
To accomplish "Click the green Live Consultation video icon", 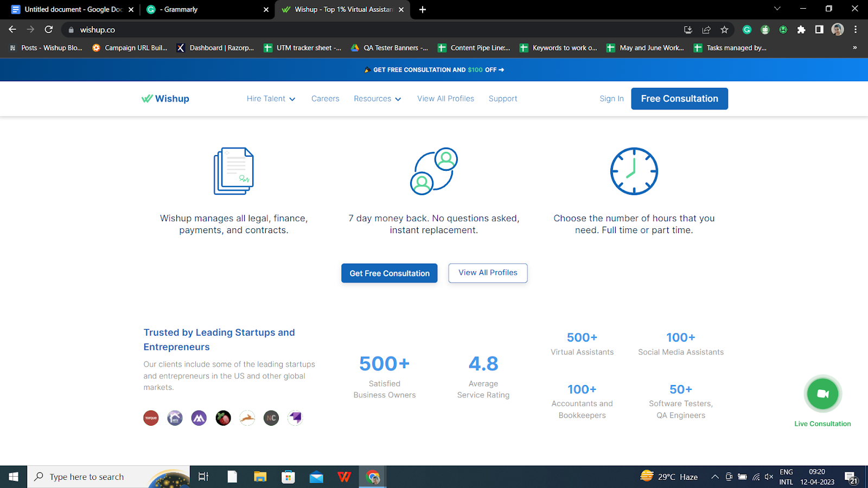I will coord(822,394).
